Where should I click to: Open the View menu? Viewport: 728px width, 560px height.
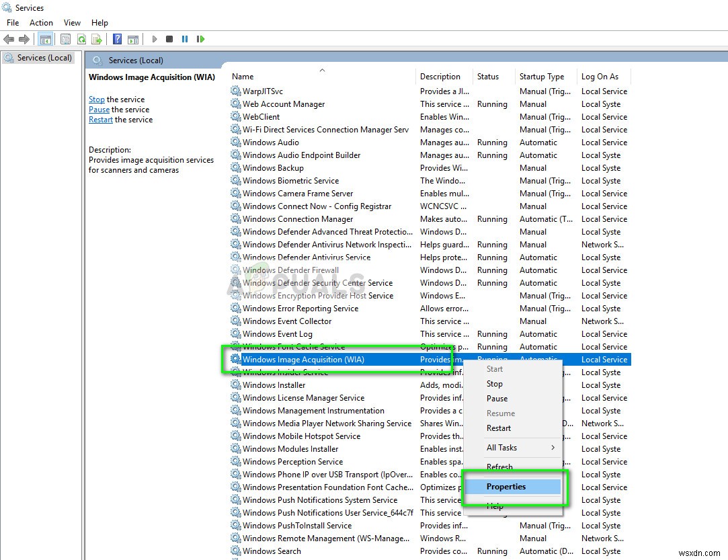pos(71,22)
